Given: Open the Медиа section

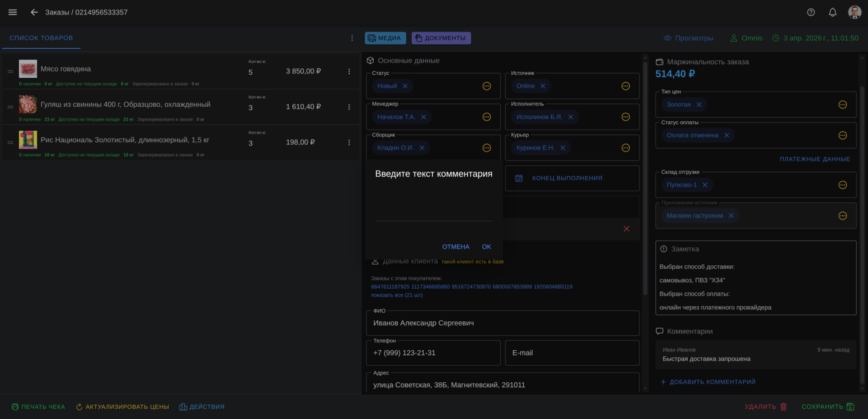Looking at the screenshot, I should pos(385,38).
